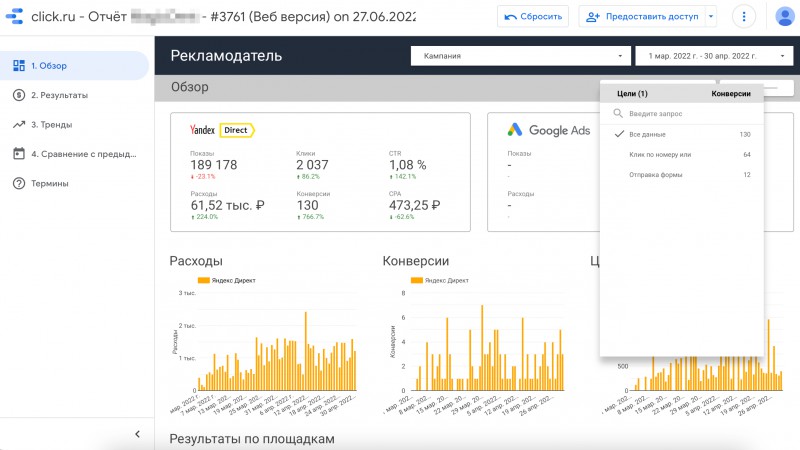The height and width of the screenshot is (450, 800).
Task: Click the Результаты dollar icon in sidebar
Action: point(19,95)
